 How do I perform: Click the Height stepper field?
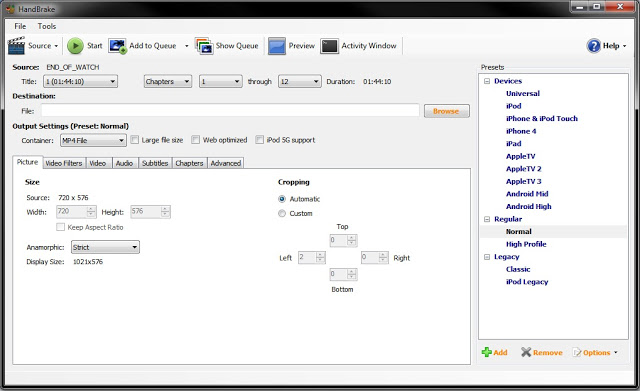click(150, 211)
